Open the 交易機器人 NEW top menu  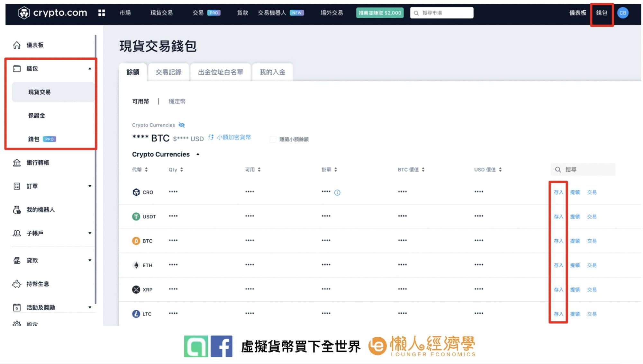281,13
